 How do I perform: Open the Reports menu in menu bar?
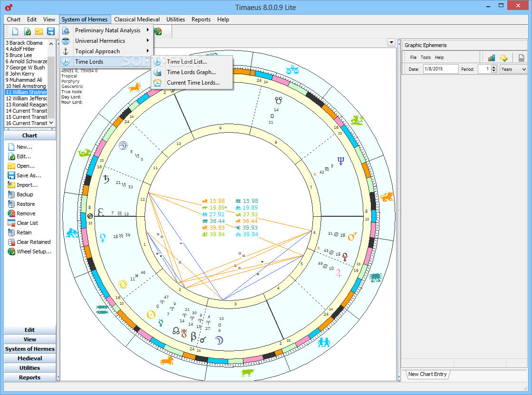coord(201,19)
